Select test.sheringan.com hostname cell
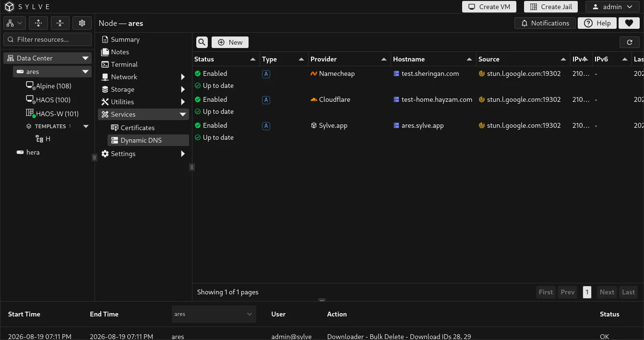The width and height of the screenshot is (644, 340). (x=426, y=73)
